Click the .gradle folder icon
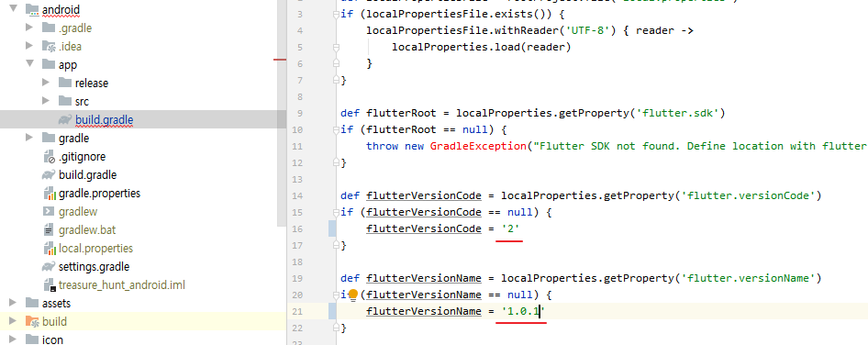This screenshot has height=345, width=868. pyautogui.click(x=49, y=28)
